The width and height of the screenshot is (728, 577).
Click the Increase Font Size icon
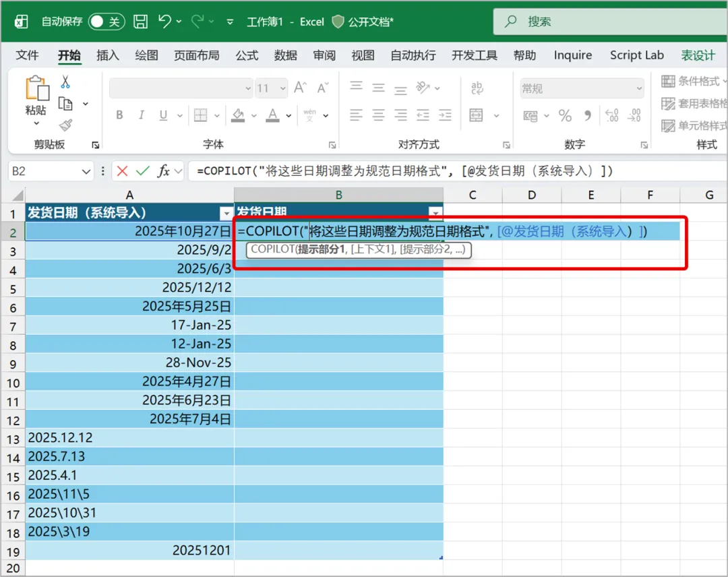pyautogui.click(x=300, y=88)
